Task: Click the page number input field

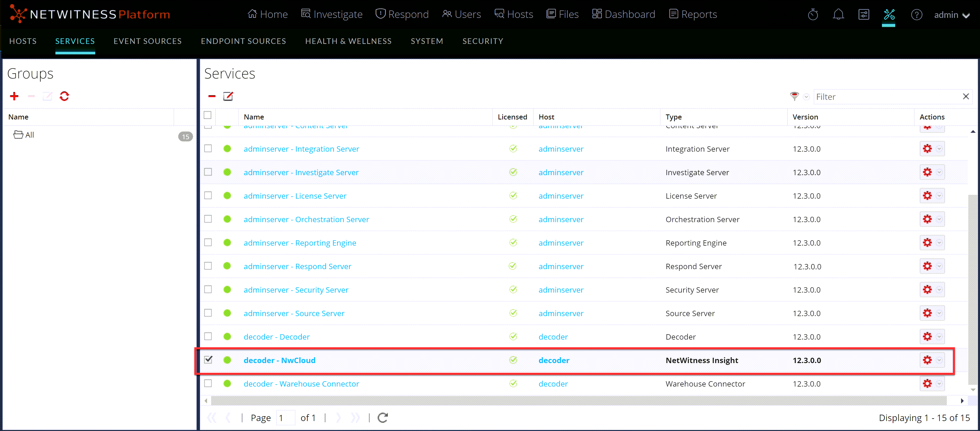Action: [285, 418]
